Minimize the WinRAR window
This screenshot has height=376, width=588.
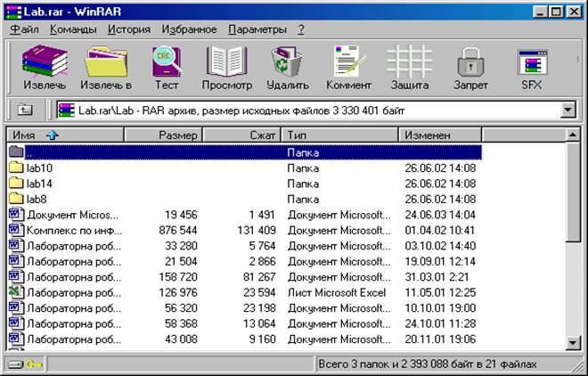pyautogui.click(x=540, y=12)
